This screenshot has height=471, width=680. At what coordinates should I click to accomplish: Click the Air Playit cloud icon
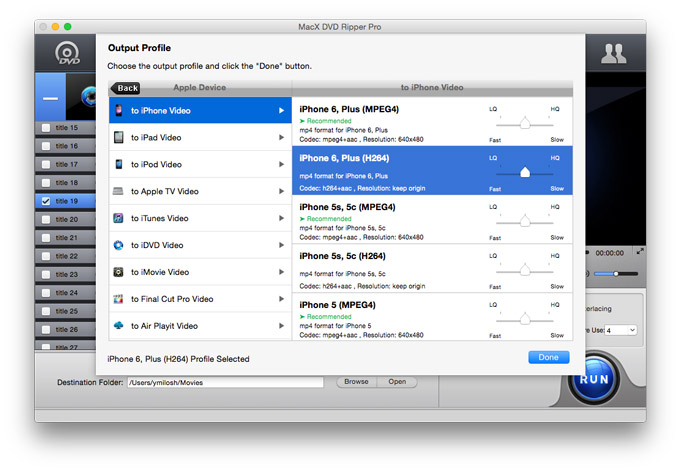(x=118, y=325)
